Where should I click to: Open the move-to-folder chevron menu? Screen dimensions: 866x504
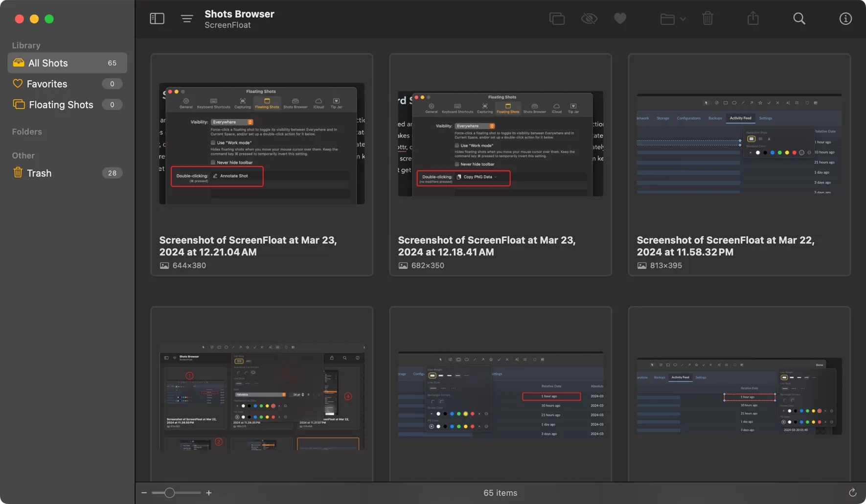pos(683,20)
